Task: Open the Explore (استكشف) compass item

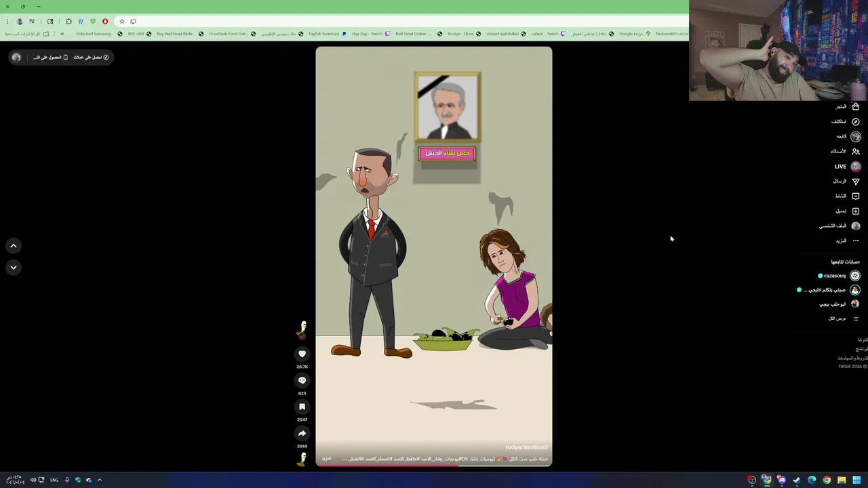Action: pos(845,121)
